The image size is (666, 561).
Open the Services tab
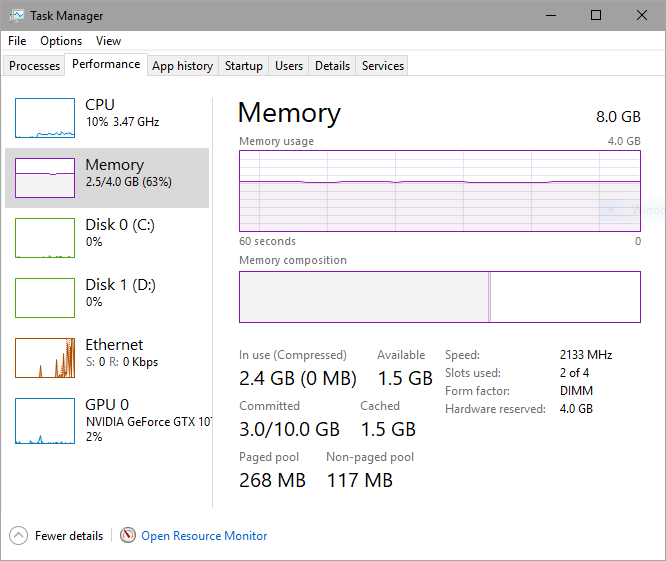[x=383, y=66]
